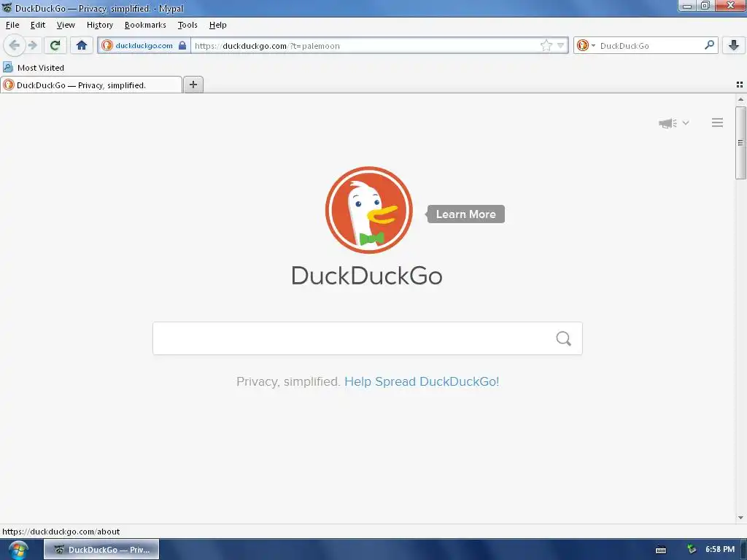Reload the current page

[x=55, y=45]
